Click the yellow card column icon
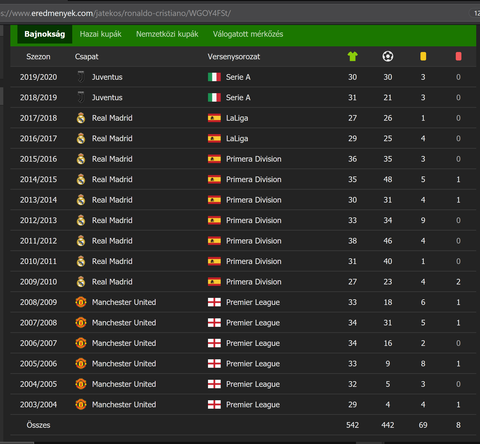480x444 pixels. 423,56
